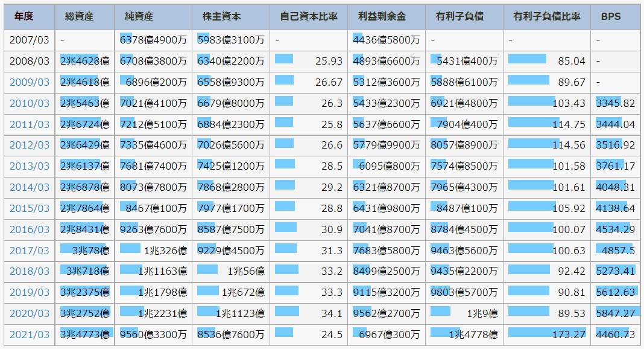Click the 有利子負債比率 column header
The height and width of the screenshot is (349, 644).
pos(547,16)
